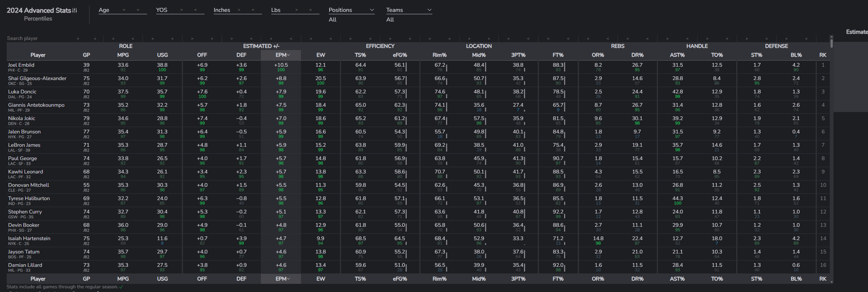Viewport: 868px width, 292px height.
Task: Open Giannis Antetokounmpo's player entry
Action: point(36,105)
